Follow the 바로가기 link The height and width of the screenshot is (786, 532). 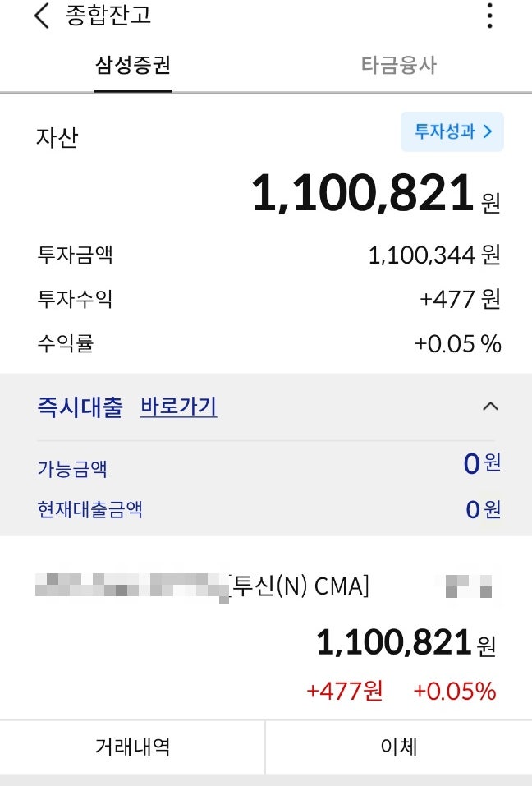pyautogui.click(x=178, y=407)
